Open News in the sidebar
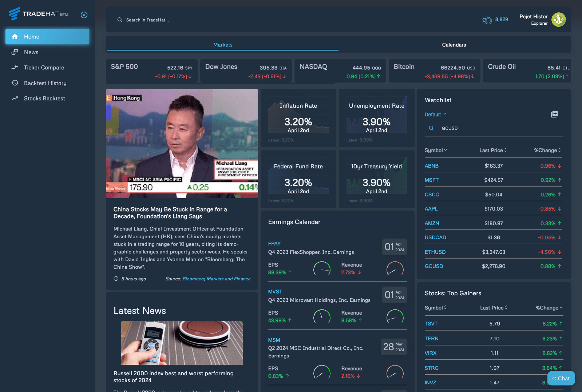The height and width of the screenshot is (392, 582). click(x=31, y=52)
